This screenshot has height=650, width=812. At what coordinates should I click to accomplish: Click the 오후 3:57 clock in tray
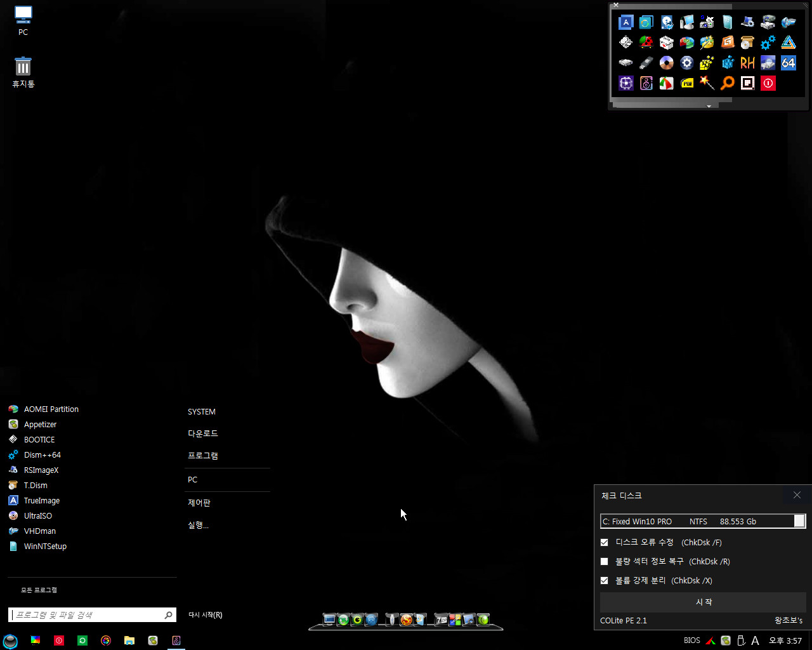pyautogui.click(x=785, y=640)
